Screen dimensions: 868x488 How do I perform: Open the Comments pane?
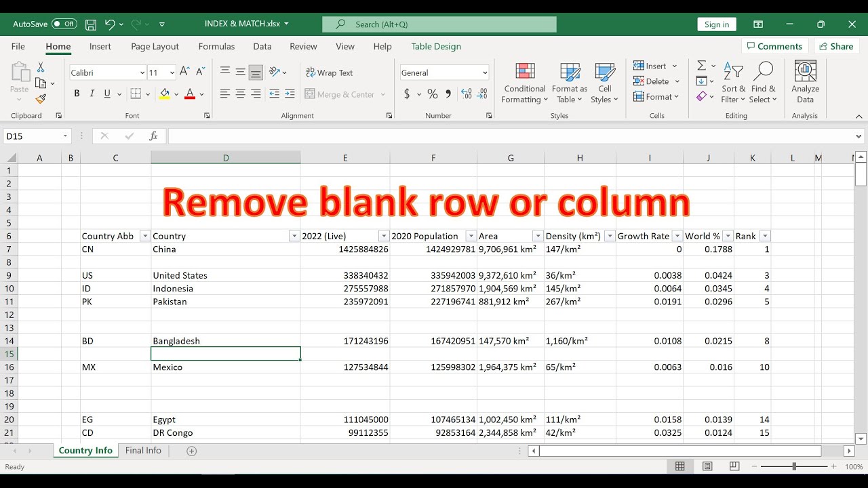(x=774, y=46)
